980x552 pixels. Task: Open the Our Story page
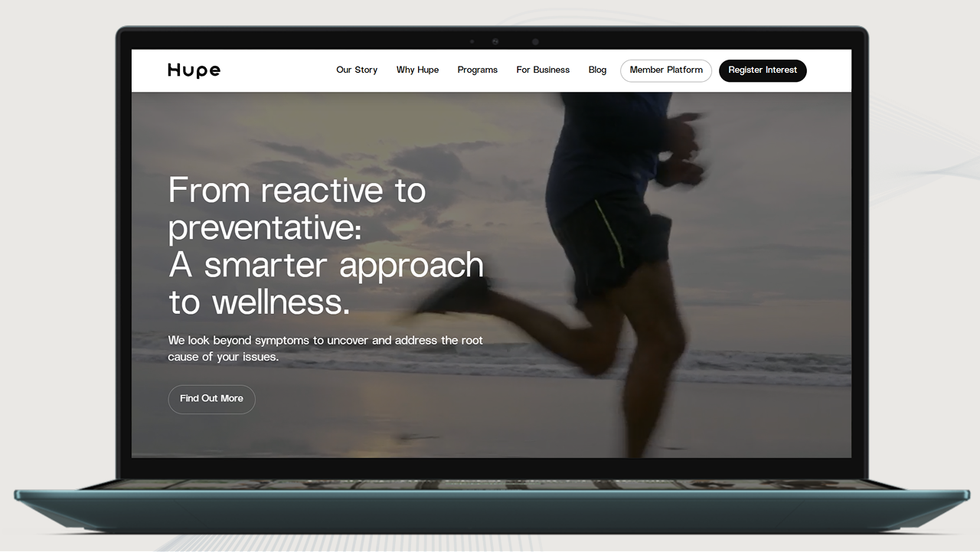click(x=357, y=70)
